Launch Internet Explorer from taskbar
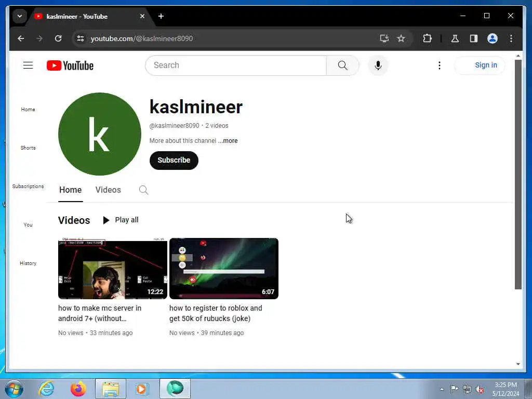This screenshot has width=532, height=399. pos(46,389)
